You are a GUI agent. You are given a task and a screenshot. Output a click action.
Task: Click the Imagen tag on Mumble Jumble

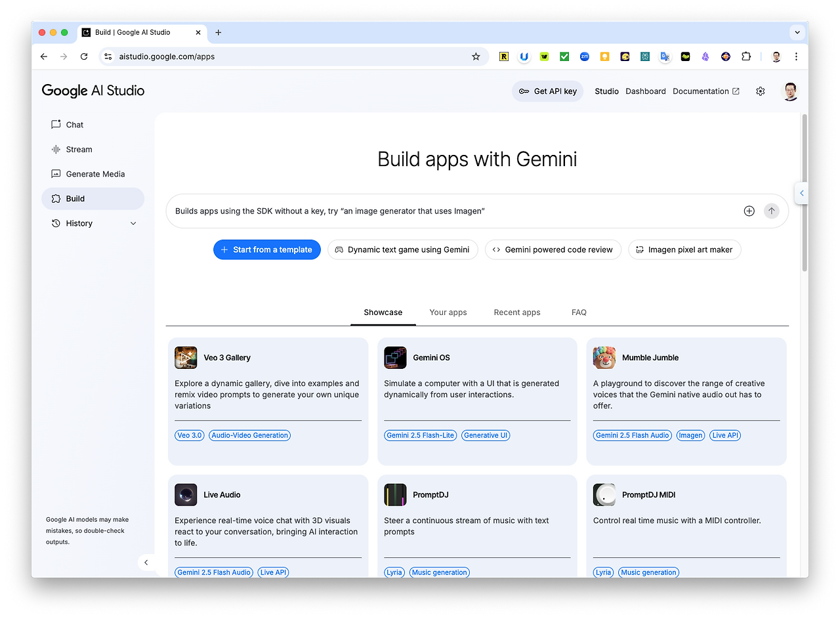pos(690,435)
